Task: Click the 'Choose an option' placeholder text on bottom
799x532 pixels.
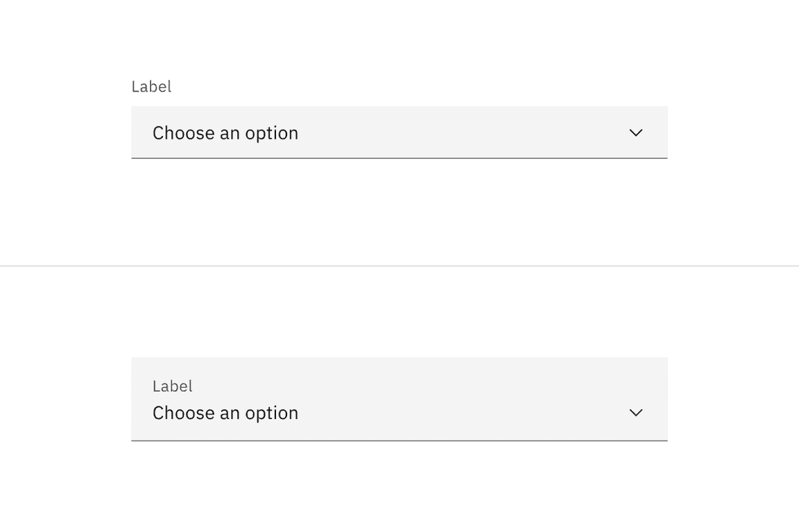Action: point(225,412)
